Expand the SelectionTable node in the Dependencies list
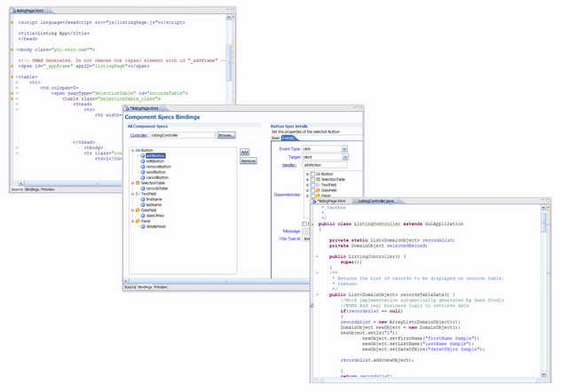Image resolution: width=568 pixels, height=392 pixels. tap(308, 179)
